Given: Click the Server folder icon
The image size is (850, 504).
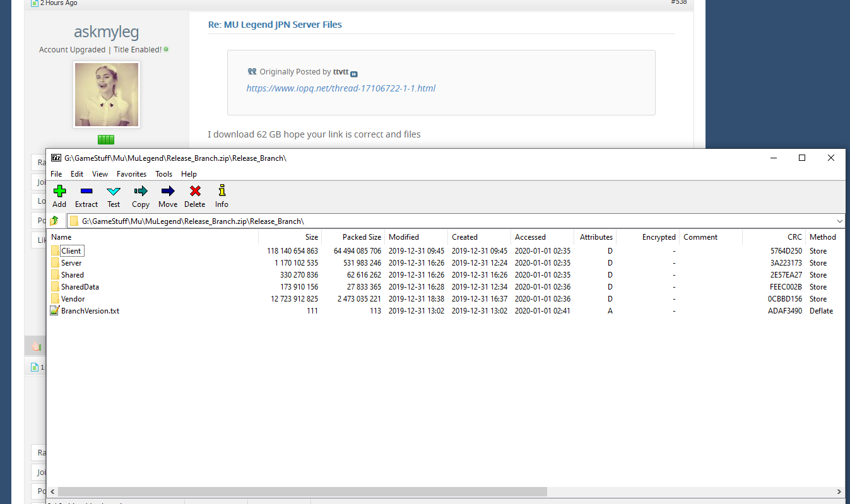Looking at the screenshot, I should click(55, 263).
